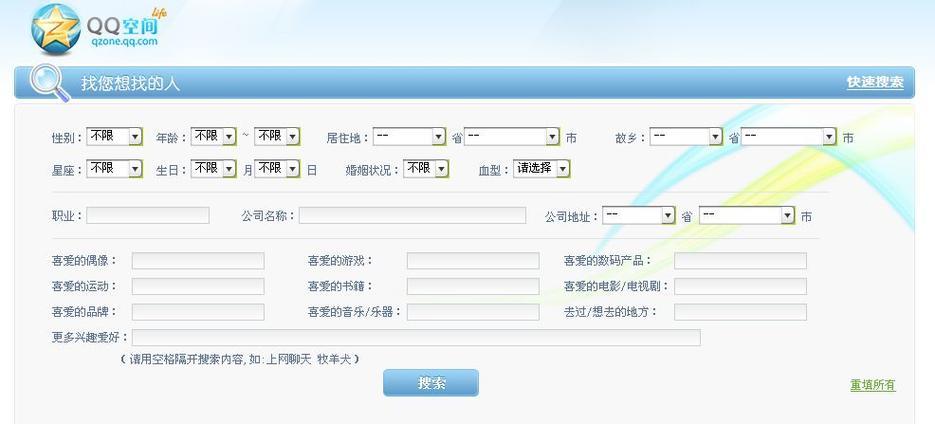Screen dimensions: 935x424
Task: Click the 请用空格隔开搜索内容 hint text
Action: (x=240, y=359)
